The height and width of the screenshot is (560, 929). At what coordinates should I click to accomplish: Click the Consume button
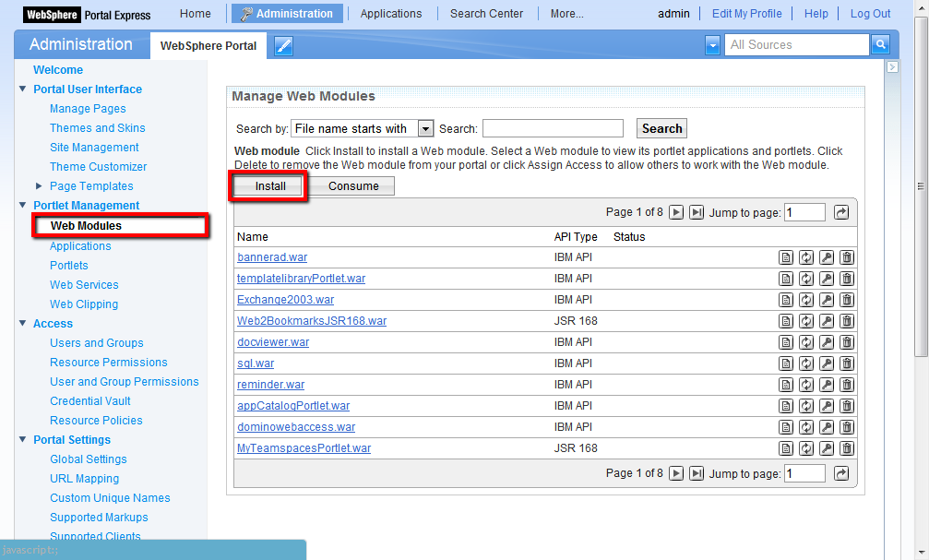click(353, 186)
